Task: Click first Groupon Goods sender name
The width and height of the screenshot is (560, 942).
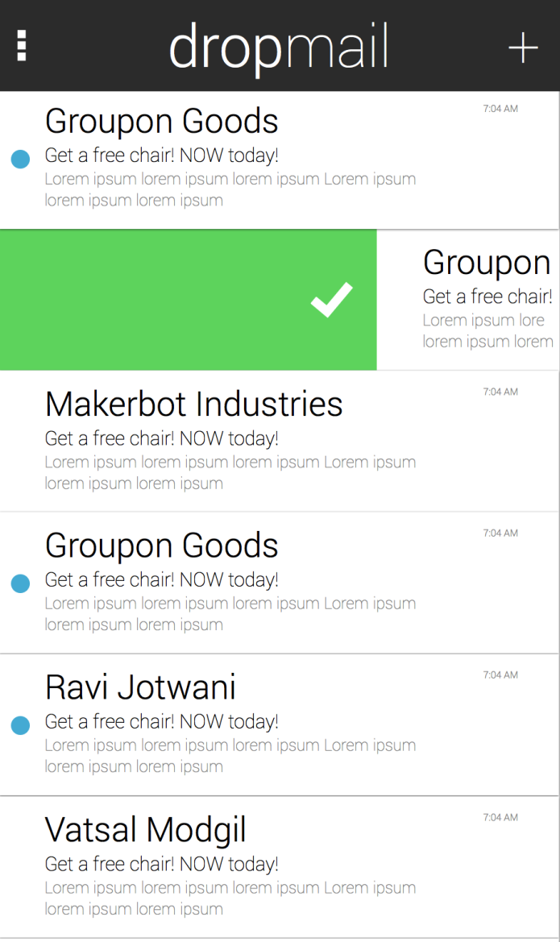Action: click(x=162, y=122)
